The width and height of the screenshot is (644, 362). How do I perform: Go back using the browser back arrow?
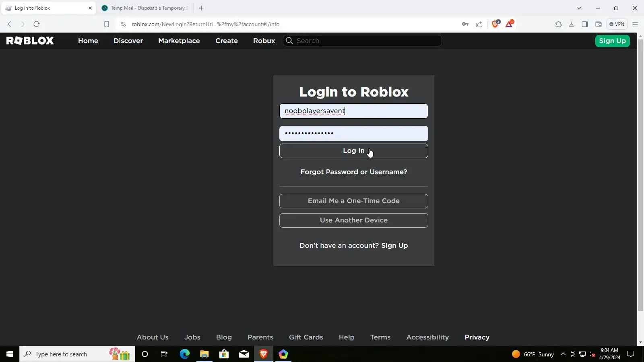[x=9, y=24]
